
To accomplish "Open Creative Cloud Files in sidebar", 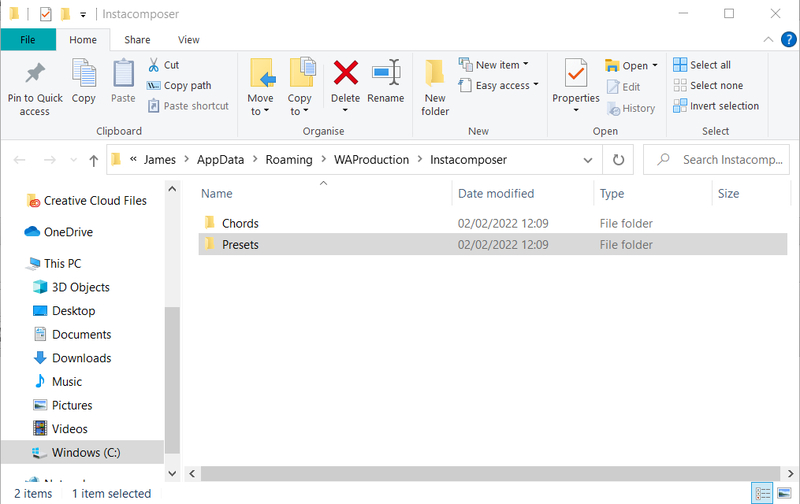I will [87, 200].
